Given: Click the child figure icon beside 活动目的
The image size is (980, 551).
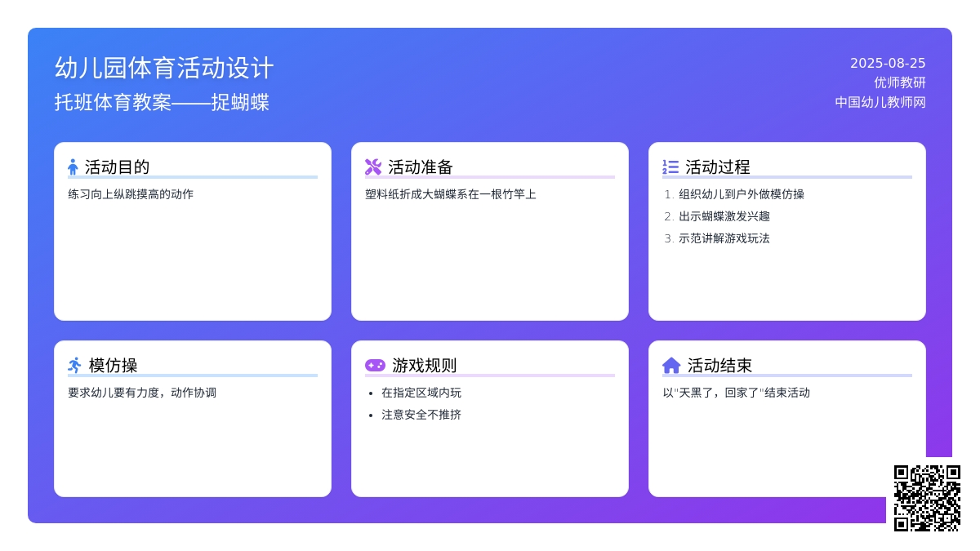Looking at the screenshot, I should pyautogui.click(x=73, y=167).
